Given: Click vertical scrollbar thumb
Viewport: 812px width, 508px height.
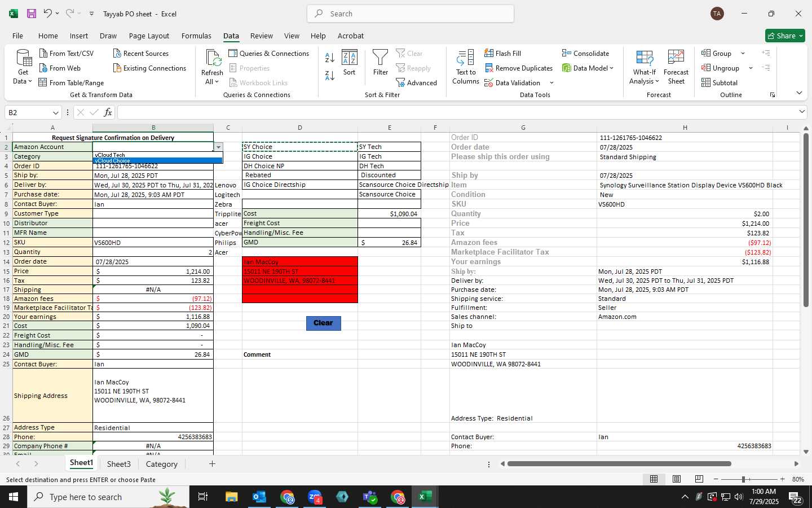Looking at the screenshot, I should (x=806, y=220).
